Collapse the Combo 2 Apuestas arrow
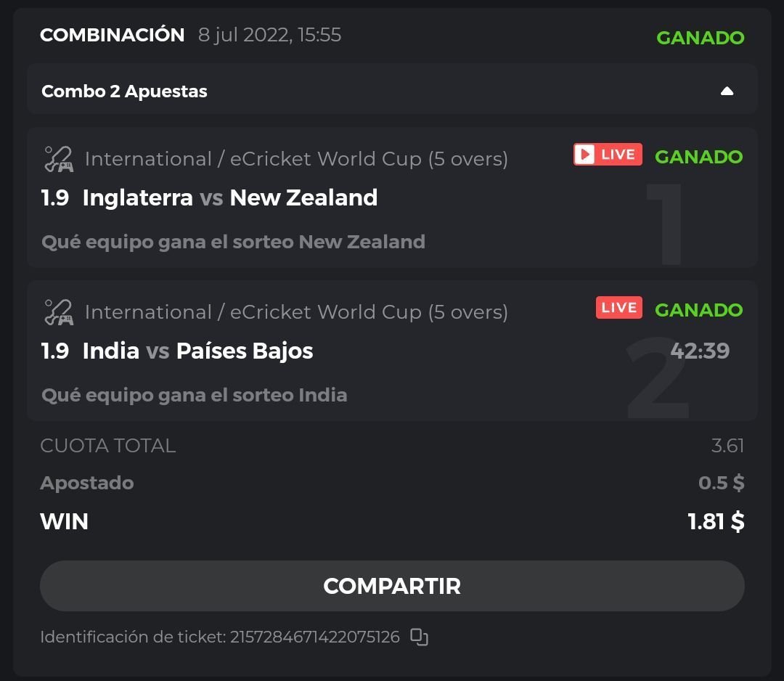 point(727,91)
